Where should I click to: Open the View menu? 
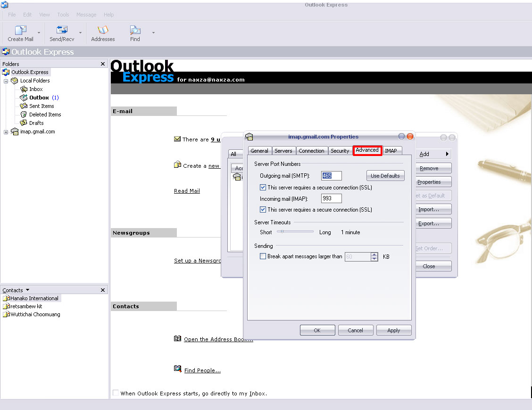(x=44, y=15)
